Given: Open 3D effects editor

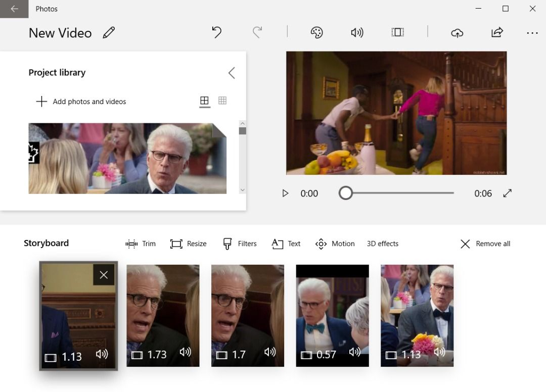Looking at the screenshot, I should (382, 244).
